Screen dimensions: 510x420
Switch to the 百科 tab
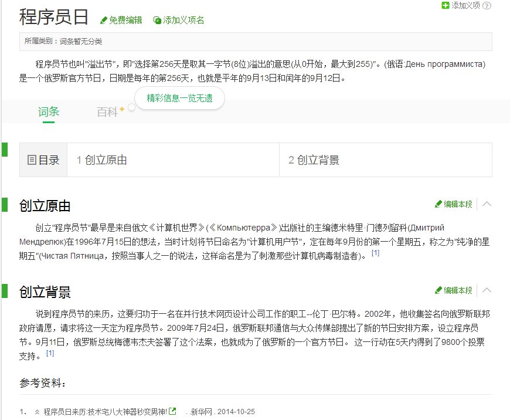(108, 111)
